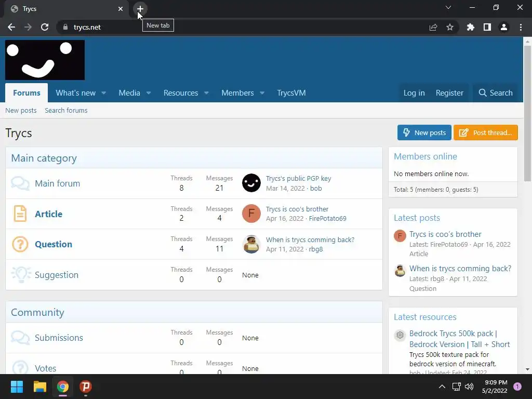
Task: Open the Chrome three-dot menu
Action: coord(521,27)
